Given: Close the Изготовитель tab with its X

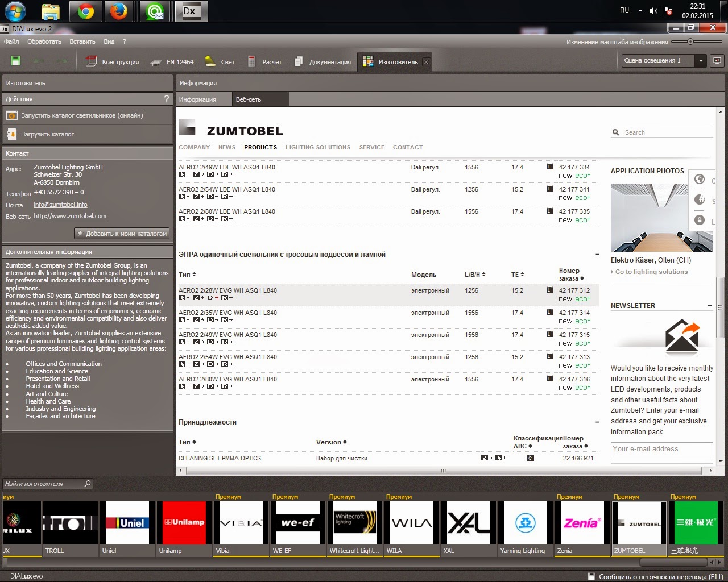Looking at the screenshot, I should coord(427,62).
